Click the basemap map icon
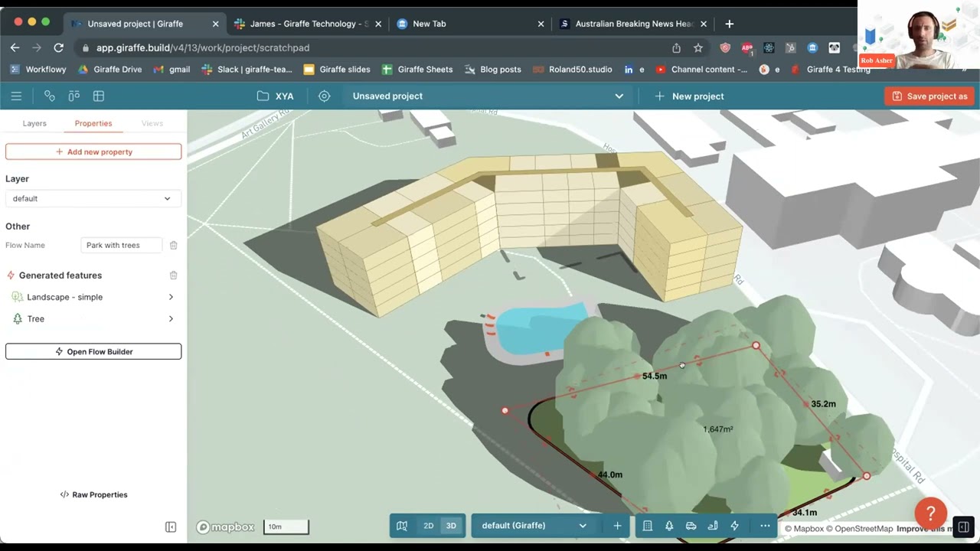 [x=402, y=526]
